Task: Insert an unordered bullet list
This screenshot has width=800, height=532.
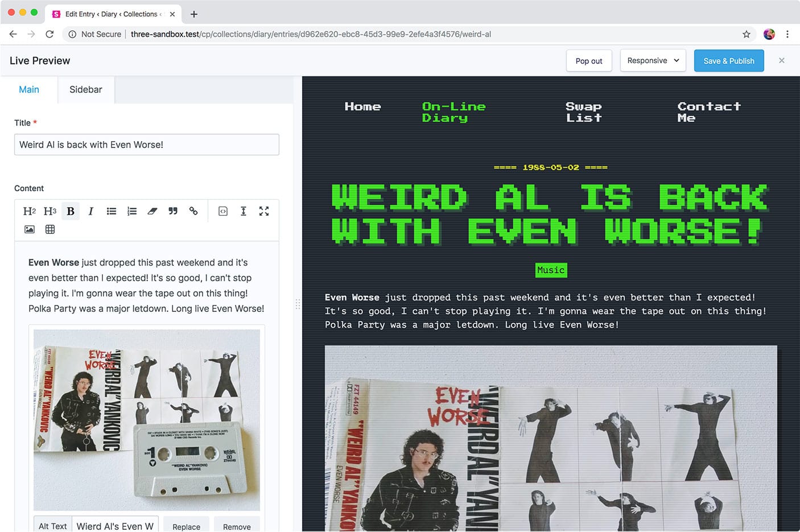Action: (x=112, y=211)
